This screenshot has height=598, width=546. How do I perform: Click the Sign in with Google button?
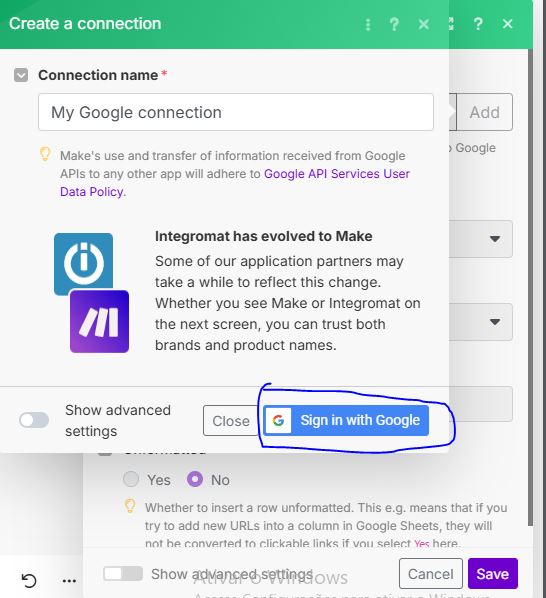point(346,420)
